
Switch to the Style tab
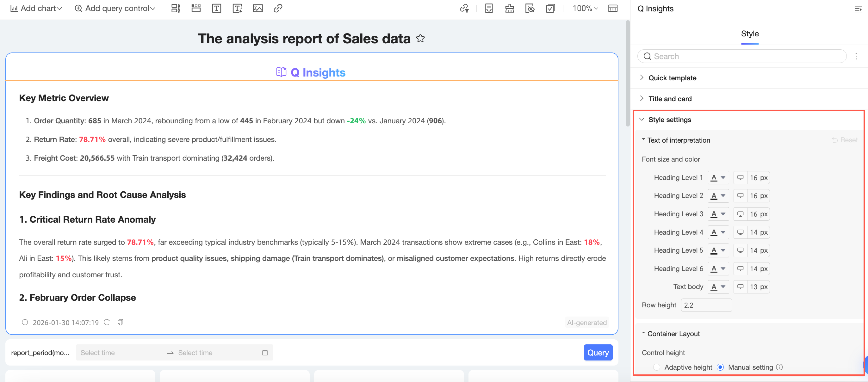[749, 34]
